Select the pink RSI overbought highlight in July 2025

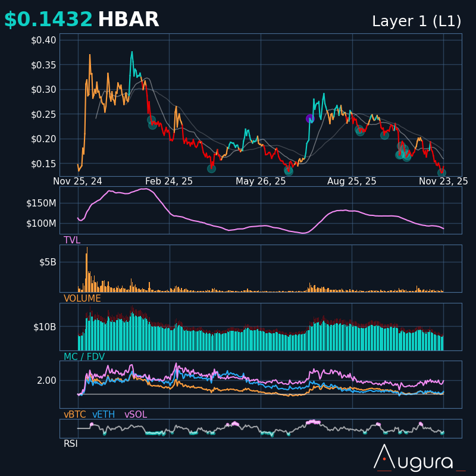(312, 422)
